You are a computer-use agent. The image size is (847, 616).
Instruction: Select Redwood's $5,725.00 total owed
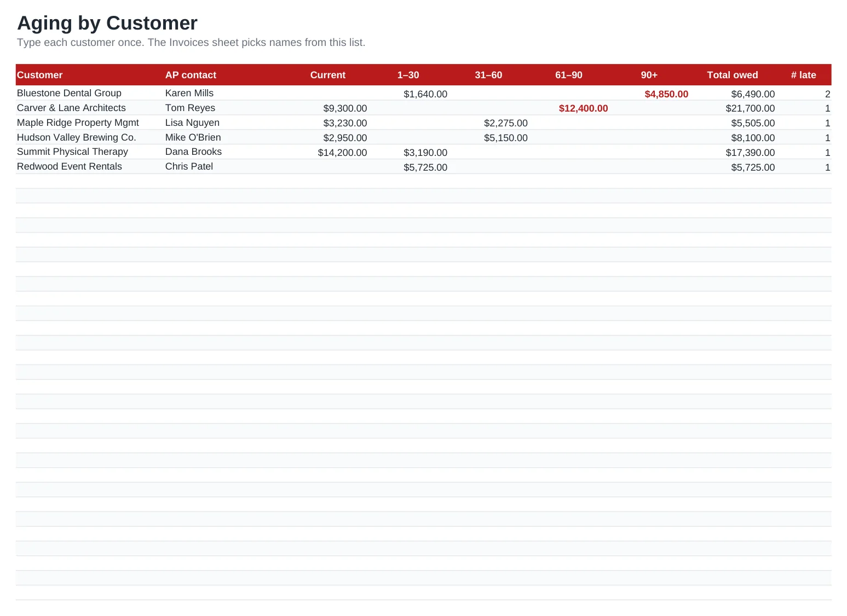tap(753, 167)
